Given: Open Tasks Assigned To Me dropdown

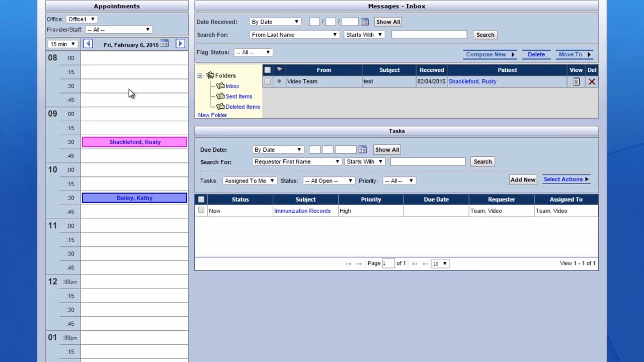Looking at the screenshot, I should [x=250, y=180].
